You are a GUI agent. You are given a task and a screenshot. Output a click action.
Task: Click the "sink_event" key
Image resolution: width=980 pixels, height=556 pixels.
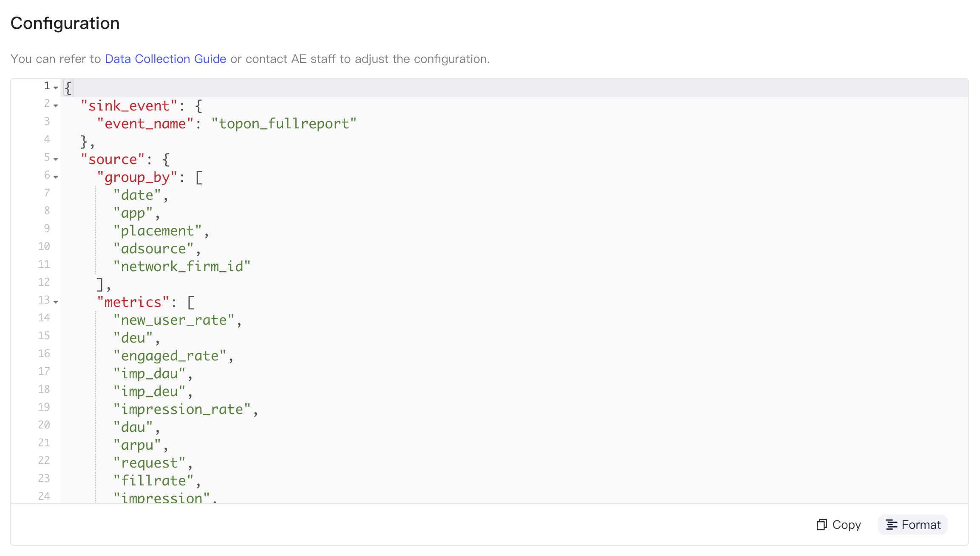(129, 106)
